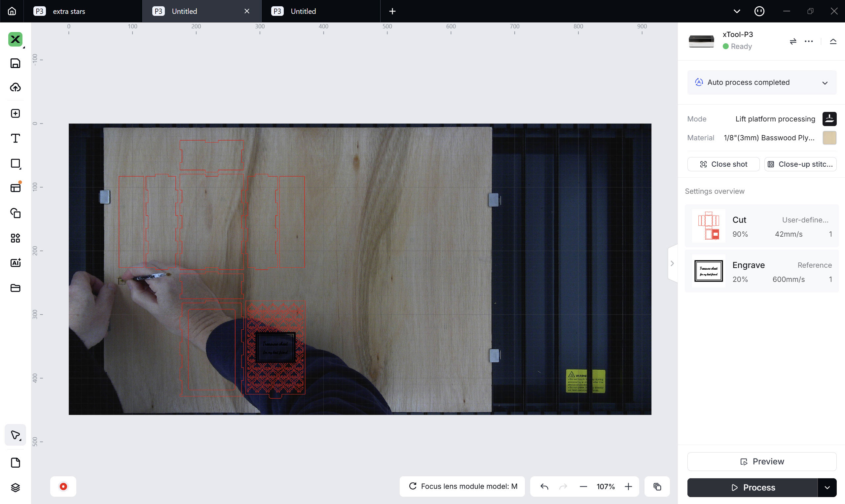The width and height of the screenshot is (845, 504).
Task: Open the AI image tool
Action: pyautogui.click(x=15, y=262)
